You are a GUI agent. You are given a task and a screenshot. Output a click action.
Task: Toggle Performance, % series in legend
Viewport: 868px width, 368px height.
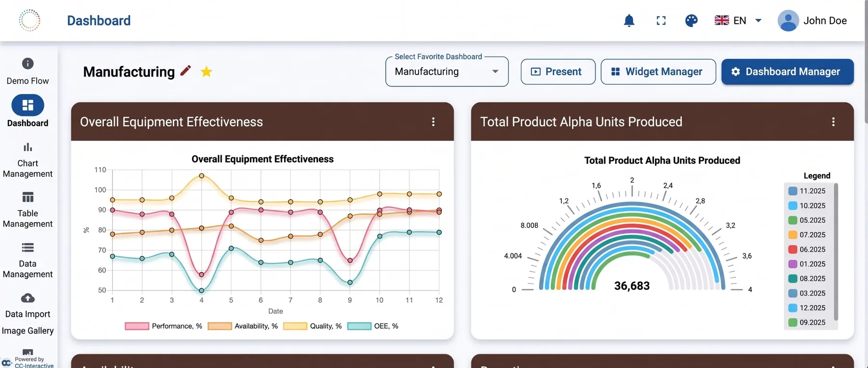[x=163, y=326]
